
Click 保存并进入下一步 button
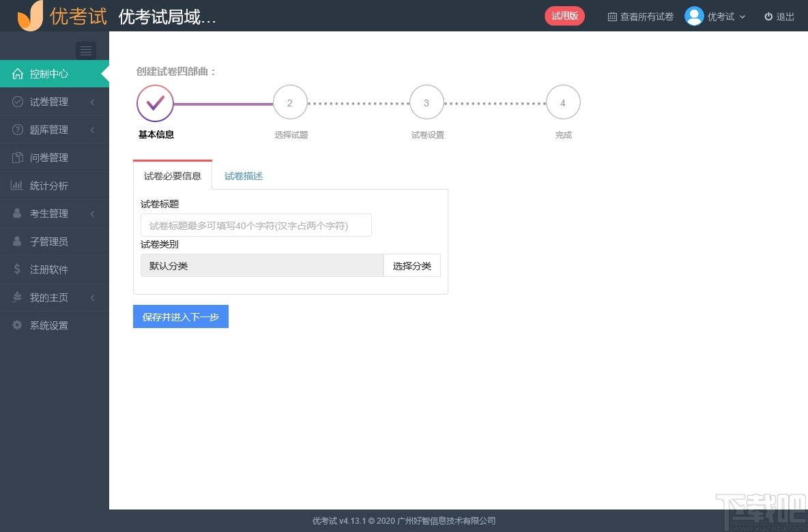point(181,316)
